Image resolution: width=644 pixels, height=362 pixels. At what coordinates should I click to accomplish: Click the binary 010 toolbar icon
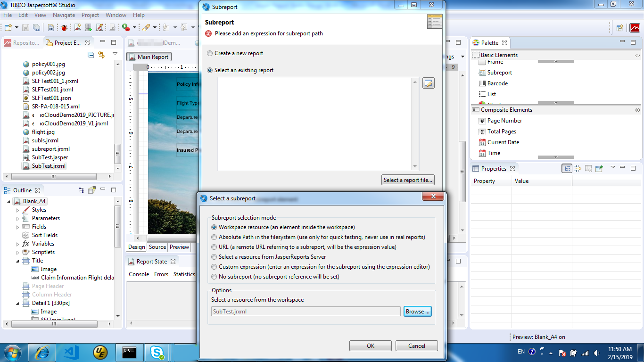point(51,27)
